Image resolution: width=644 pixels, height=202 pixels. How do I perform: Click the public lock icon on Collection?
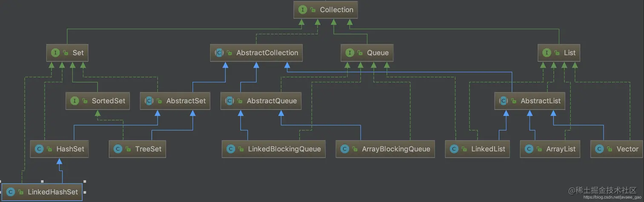click(313, 10)
